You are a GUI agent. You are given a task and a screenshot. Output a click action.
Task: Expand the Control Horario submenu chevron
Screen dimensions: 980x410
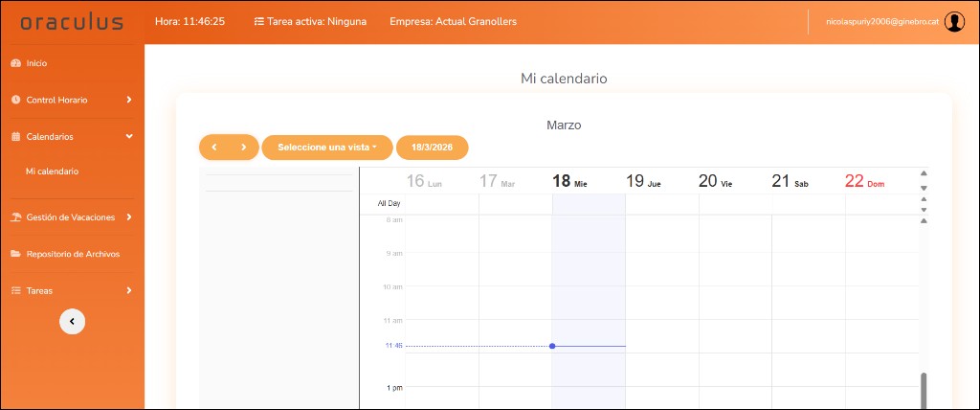click(x=129, y=100)
